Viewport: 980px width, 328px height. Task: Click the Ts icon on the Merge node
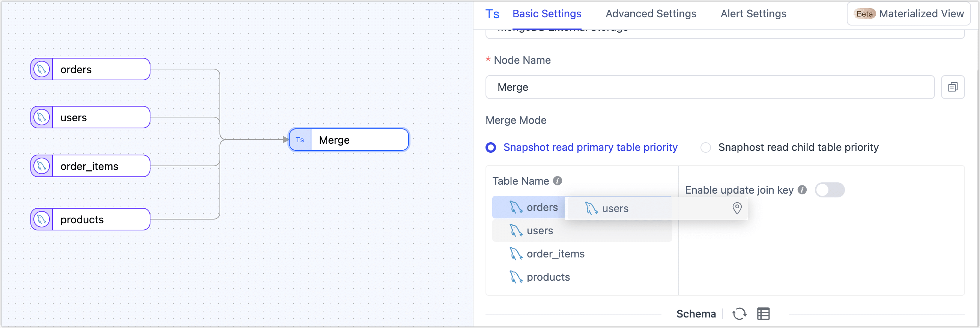(x=300, y=140)
